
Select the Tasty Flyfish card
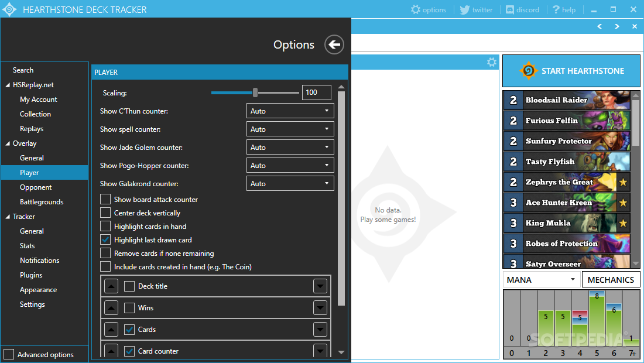(x=567, y=162)
